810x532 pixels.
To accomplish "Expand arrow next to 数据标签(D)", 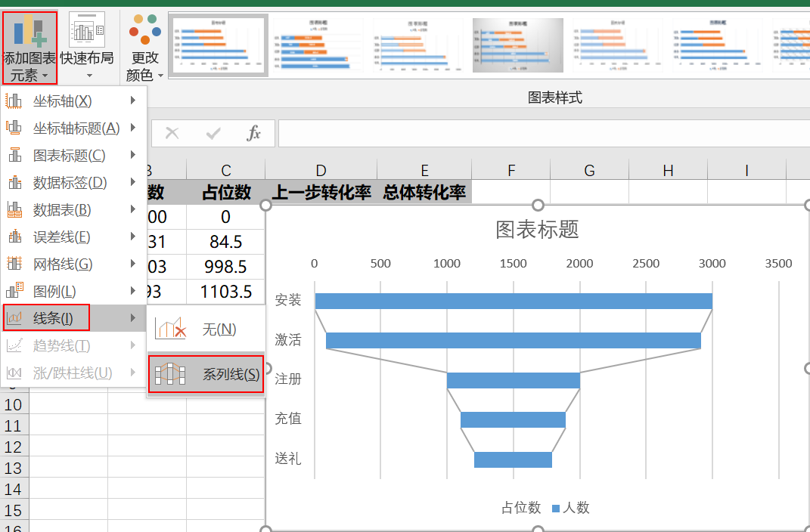I will (133, 181).
